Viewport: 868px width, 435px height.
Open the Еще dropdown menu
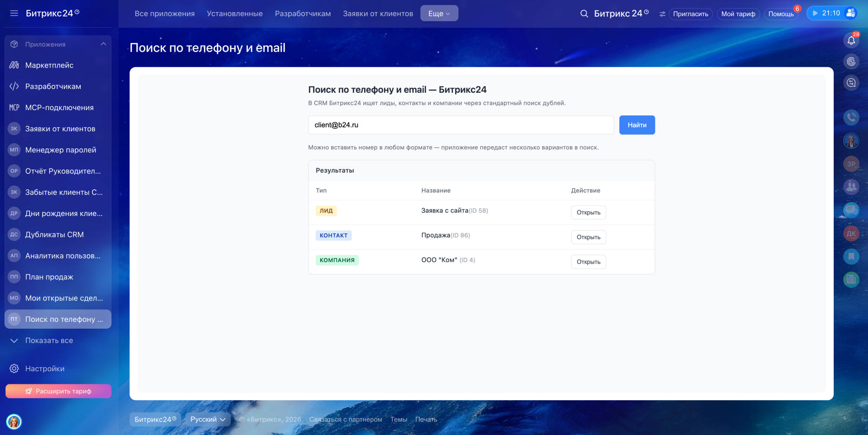439,13
